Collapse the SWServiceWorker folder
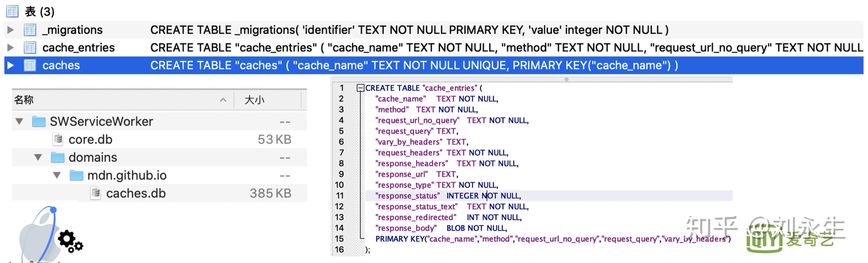The width and height of the screenshot is (868, 263). point(19,121)
